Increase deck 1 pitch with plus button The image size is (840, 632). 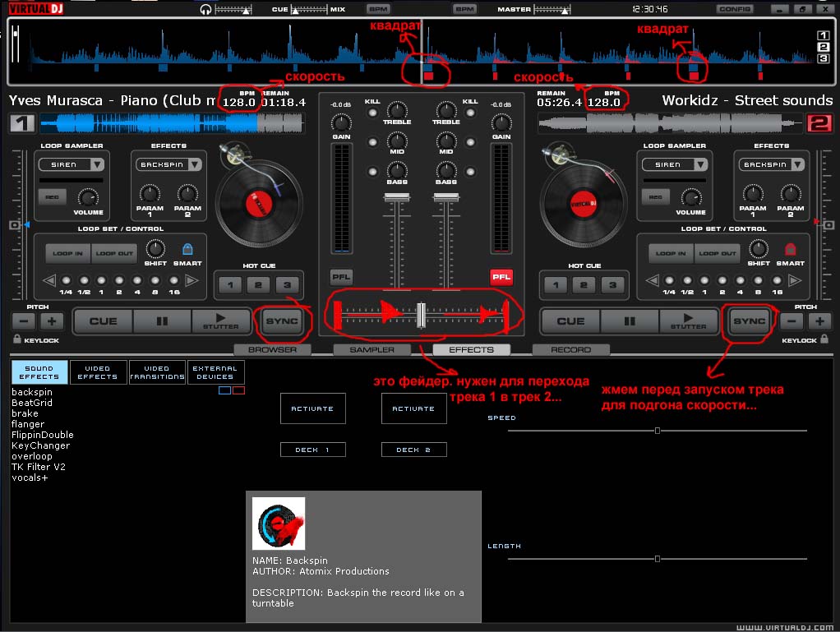(52, 321)
